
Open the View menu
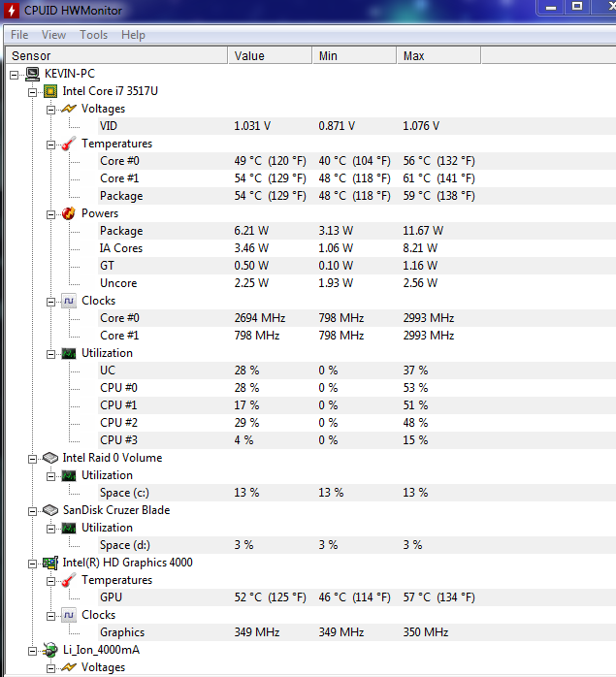click(53, 35)
